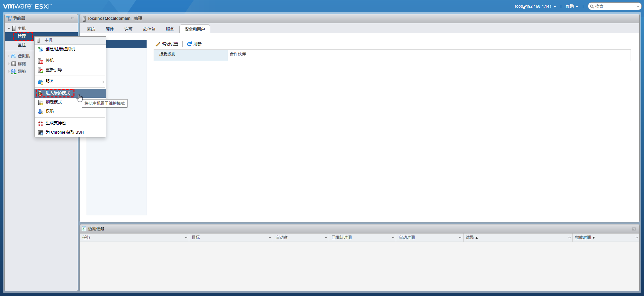Click the refresh (刷新) icon

pyautogui.click(x=190, y=44)
